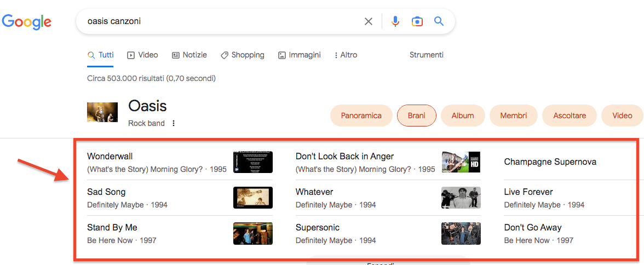Viewport: 644px width, 265px height.
Task: Click the Oasis band photo
Action: [x=102, y=112]
